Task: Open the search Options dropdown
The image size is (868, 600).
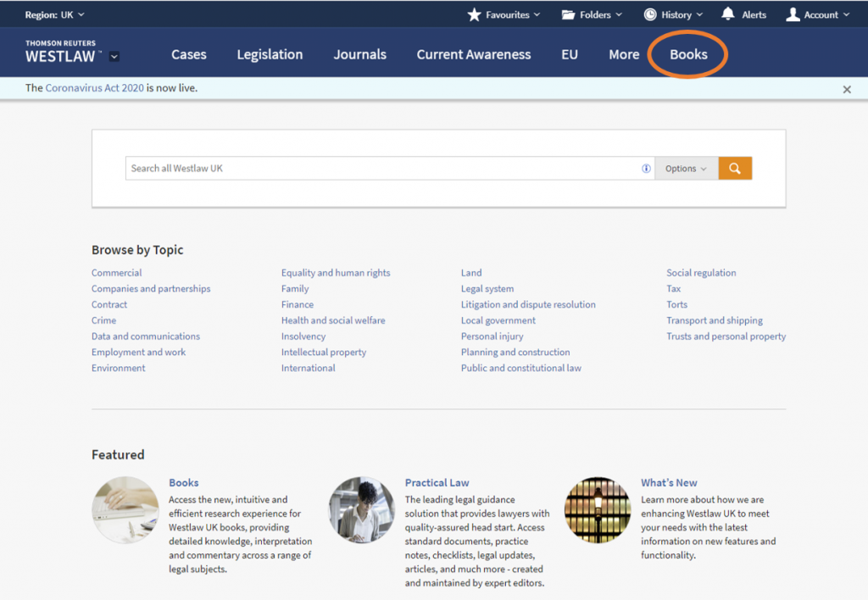Action: point(686,169)
